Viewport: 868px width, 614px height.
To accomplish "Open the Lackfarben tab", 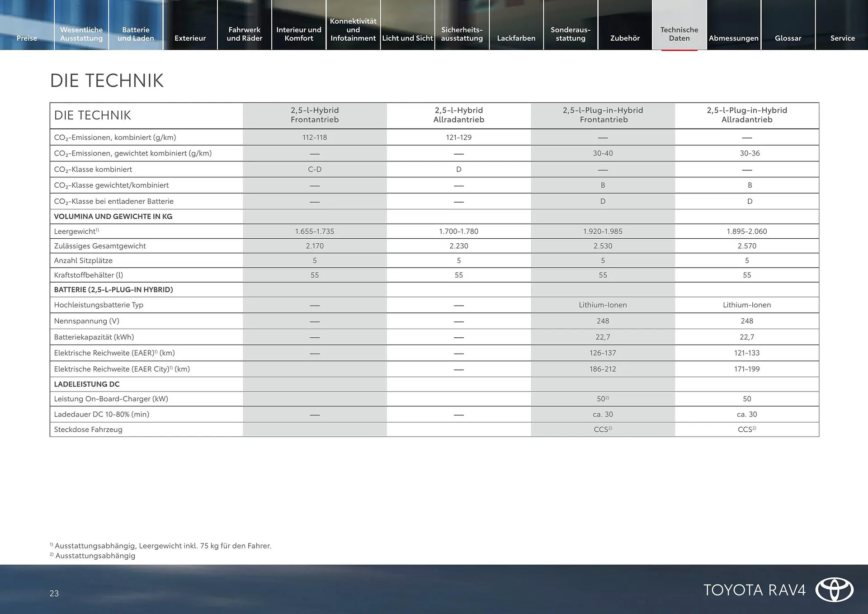I will 516,38.
